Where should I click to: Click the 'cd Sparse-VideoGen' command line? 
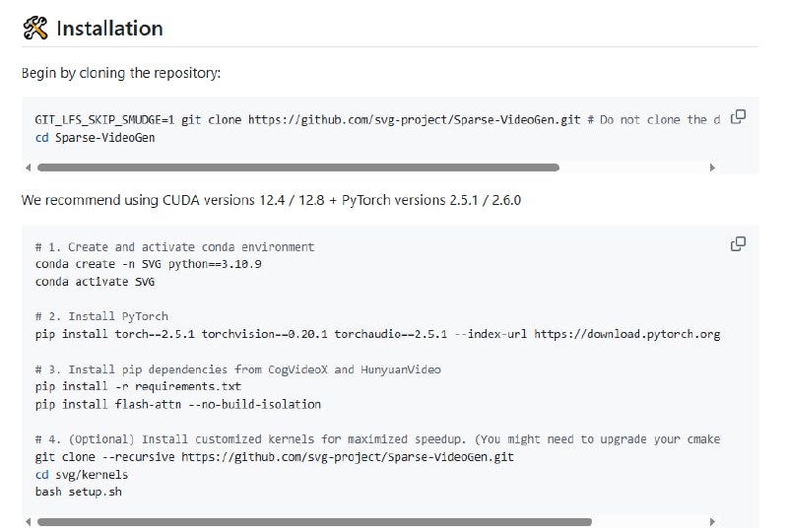pos(95,137)
